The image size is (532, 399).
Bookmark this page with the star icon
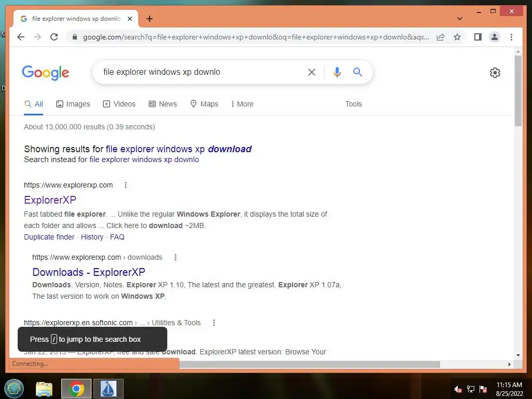point(457,37)
